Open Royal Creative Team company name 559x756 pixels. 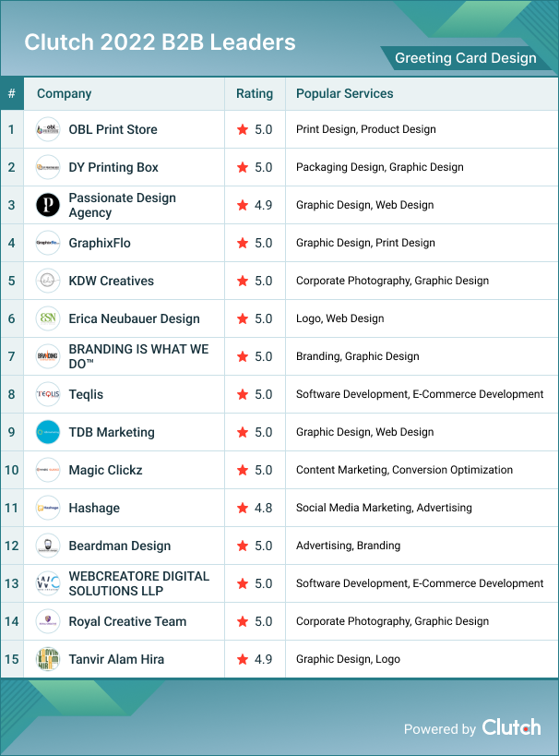click(x=127, y=621)
